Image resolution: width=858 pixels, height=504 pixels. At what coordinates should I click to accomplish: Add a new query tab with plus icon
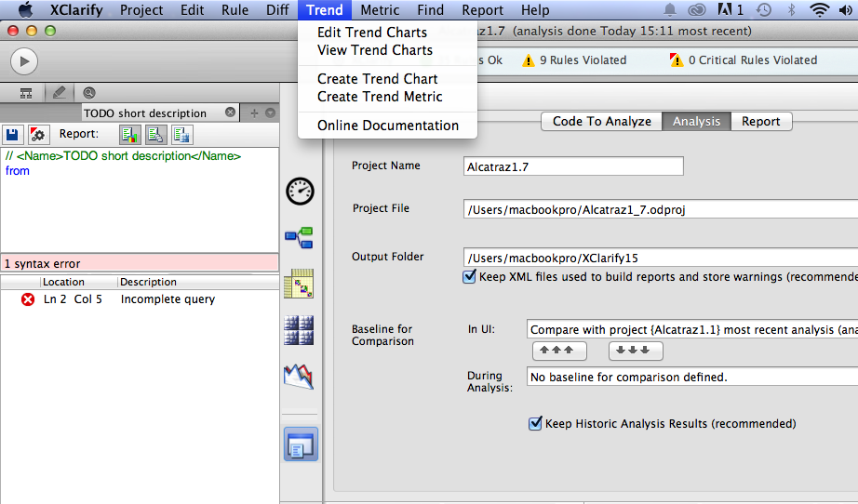pos(254,113)
